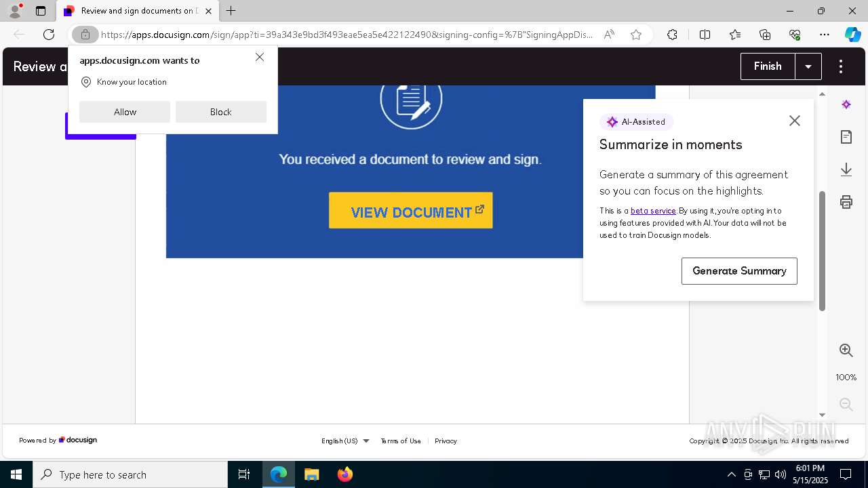The height and width of the screenshot is (488, 868).
Task: Close the Summarize in moments panel
Action: tap(795, 121)
